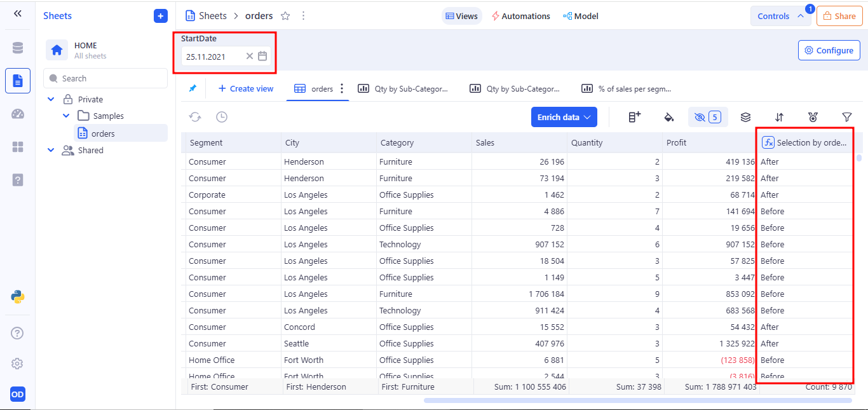868x410 pixels.
Task: Star the orders sheet as favorite
Action: click(x=285, y=16)
